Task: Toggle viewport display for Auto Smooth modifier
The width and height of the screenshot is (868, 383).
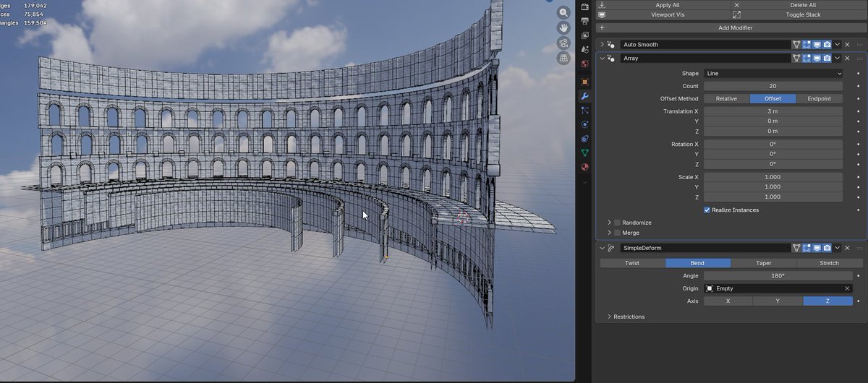Action: 817,45
